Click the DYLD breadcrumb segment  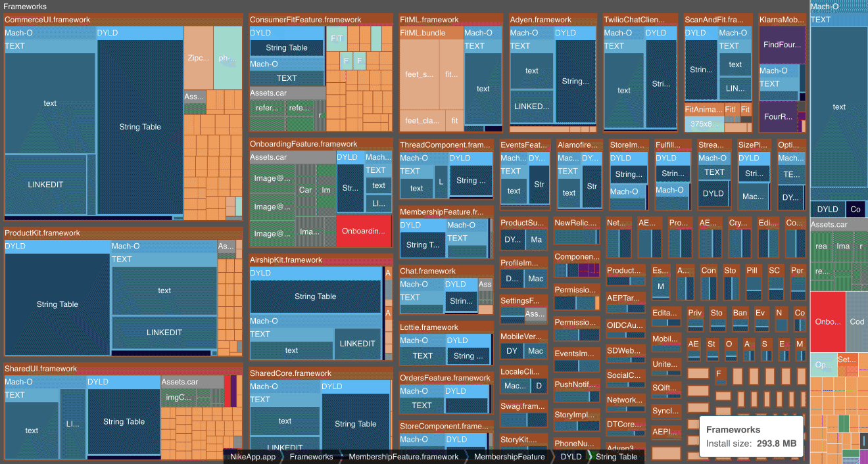pyautogui.click(x=570, y=457)
